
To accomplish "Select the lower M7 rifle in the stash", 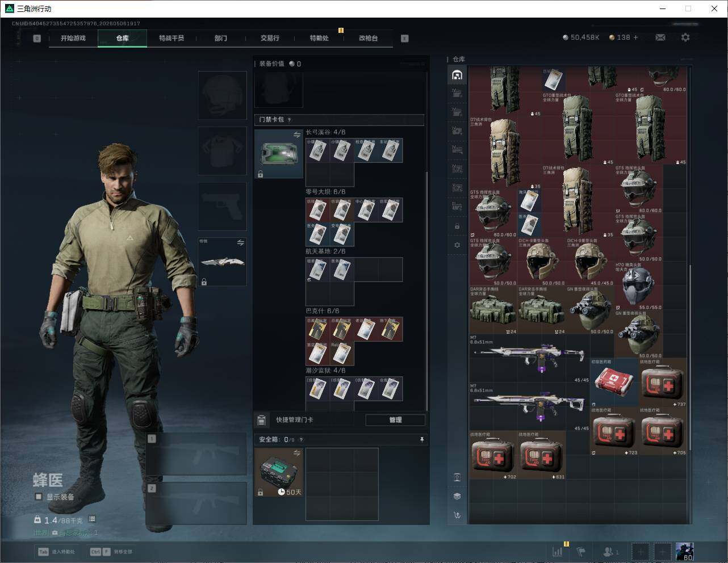I will pyautogui.click(x=529, y=406).
